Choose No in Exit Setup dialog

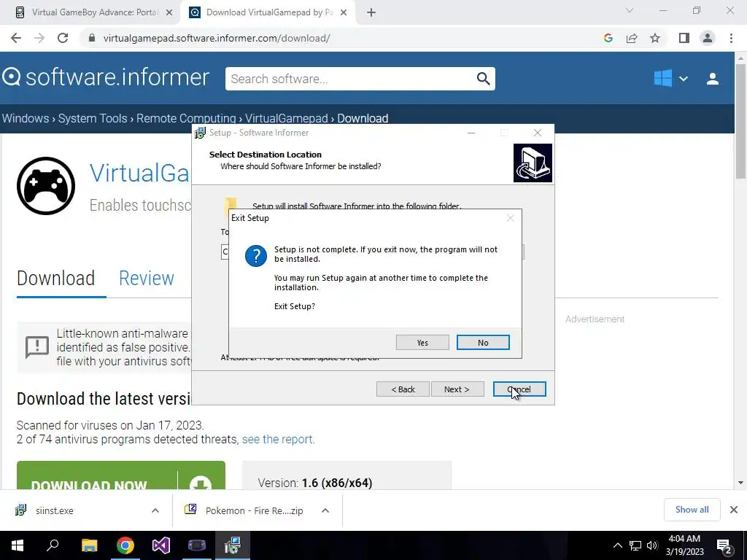coord(483,343)
